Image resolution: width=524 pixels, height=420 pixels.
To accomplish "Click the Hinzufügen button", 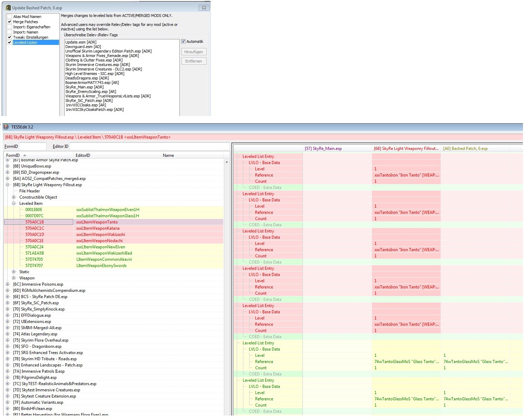I will click(194, 52).
